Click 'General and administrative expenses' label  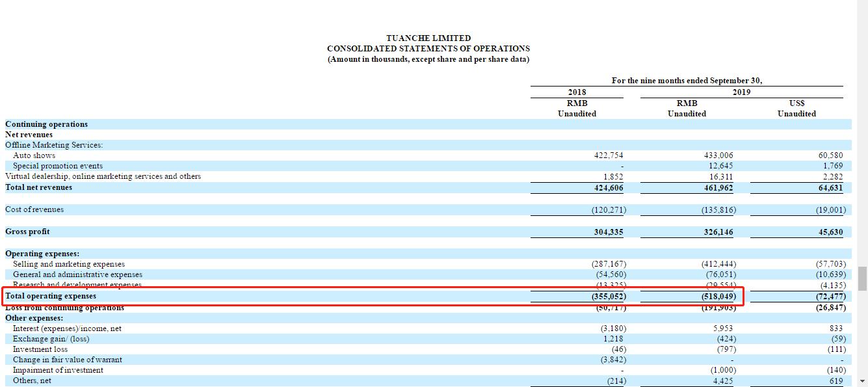pyautogui.click(x=77, y=274)
